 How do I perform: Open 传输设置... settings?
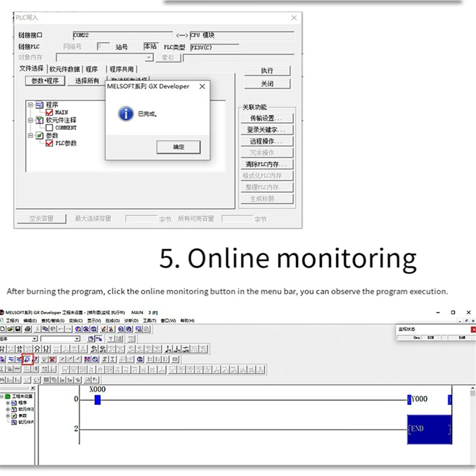click(x=267, y=118)
